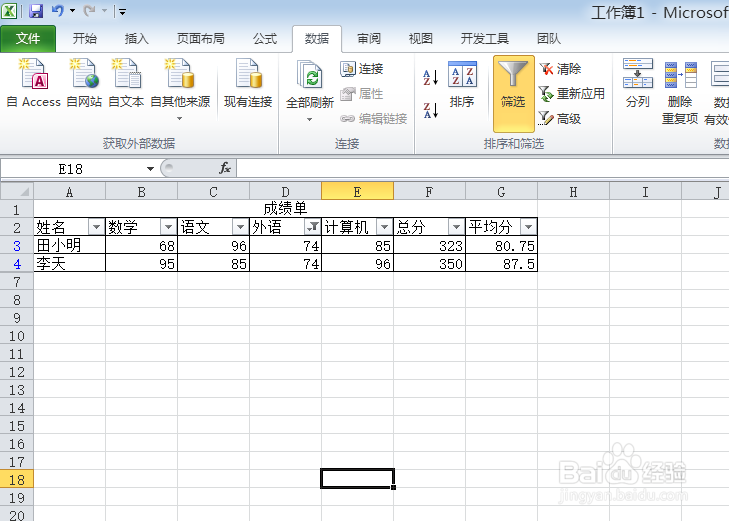Viewport: 729px width, 521px height.
Task: Click the average cell 80.75
Action: 501,245
